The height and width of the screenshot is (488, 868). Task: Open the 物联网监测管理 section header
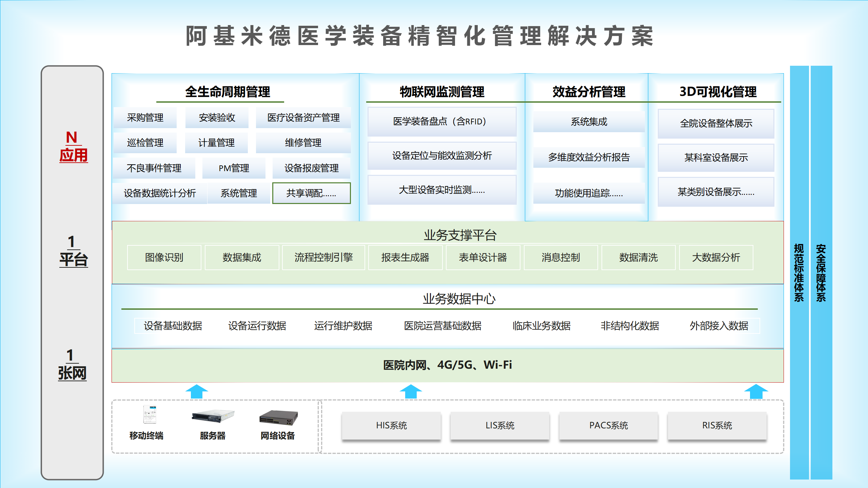[441, 91]
